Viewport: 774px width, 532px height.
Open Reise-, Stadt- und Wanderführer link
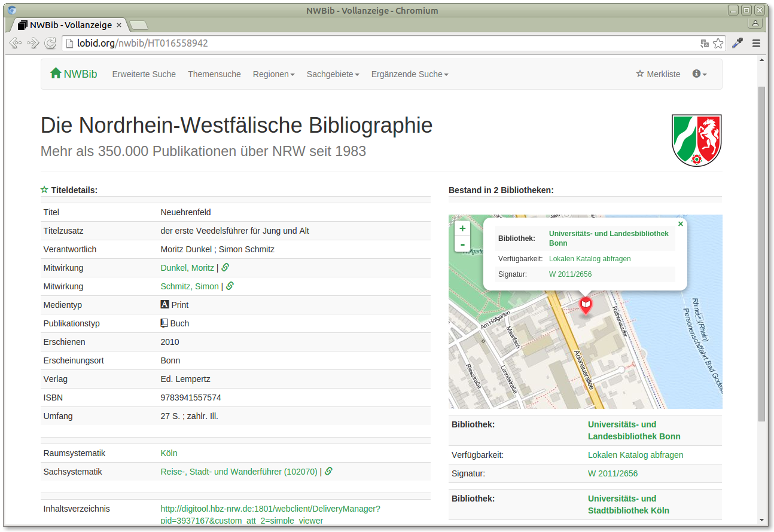tap(239, 472)
